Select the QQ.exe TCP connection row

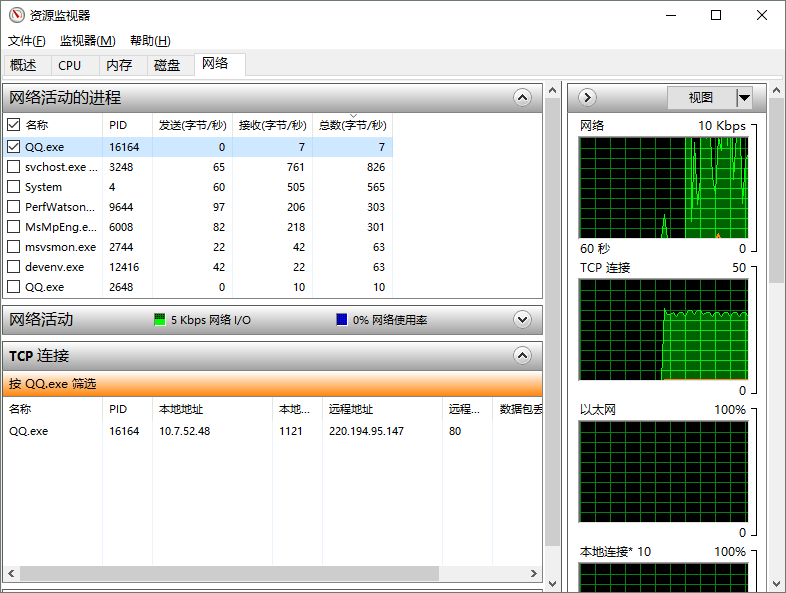pyautogui.click(x=273, y=431)
